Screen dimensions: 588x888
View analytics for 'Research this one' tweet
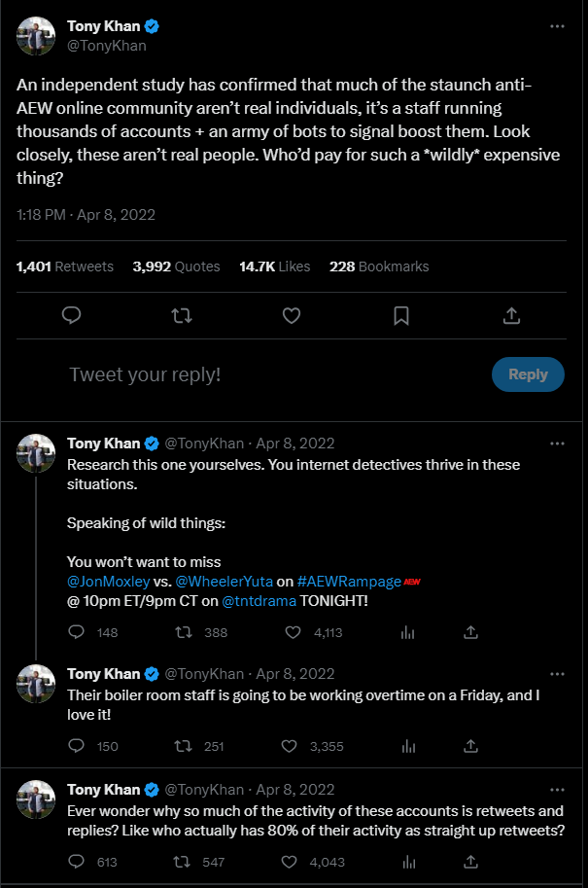(x=407, y=632)
